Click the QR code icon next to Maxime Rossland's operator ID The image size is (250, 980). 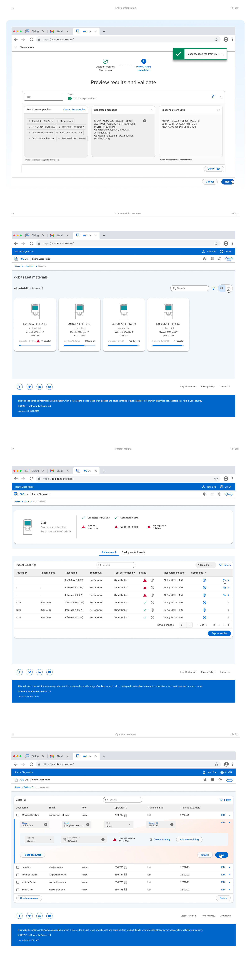126,815
